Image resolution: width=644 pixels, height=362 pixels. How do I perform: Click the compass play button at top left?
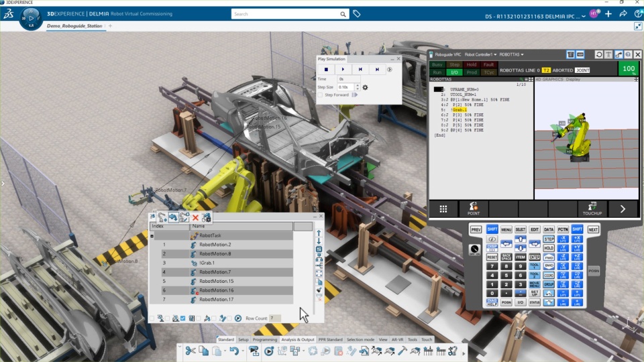tap(32, 19)
